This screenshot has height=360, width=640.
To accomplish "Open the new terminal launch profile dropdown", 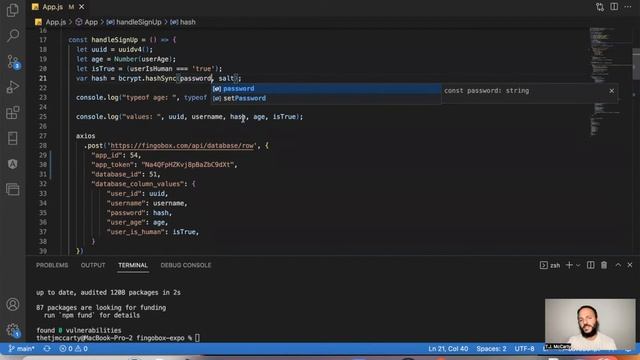I will click(578, 265).
